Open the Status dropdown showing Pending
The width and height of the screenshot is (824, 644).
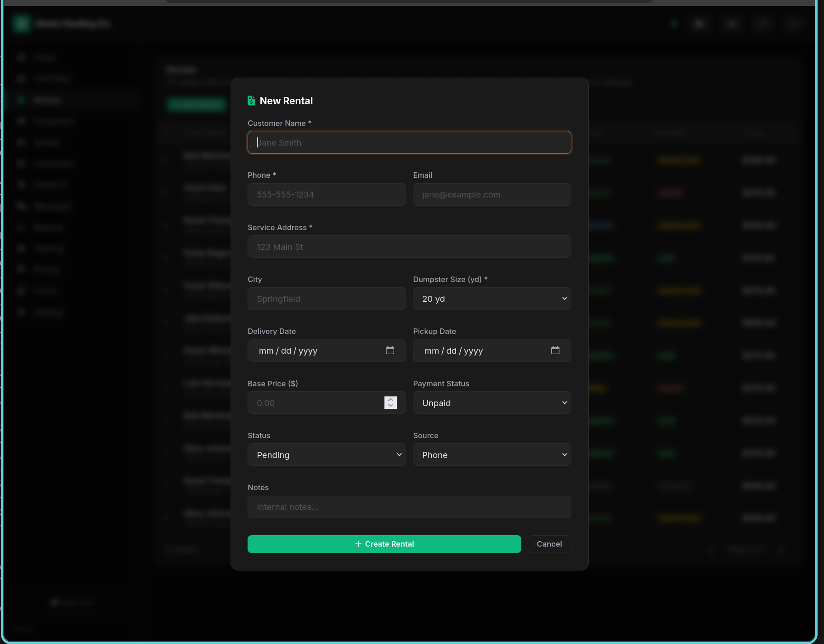click(x=326, y=455)
